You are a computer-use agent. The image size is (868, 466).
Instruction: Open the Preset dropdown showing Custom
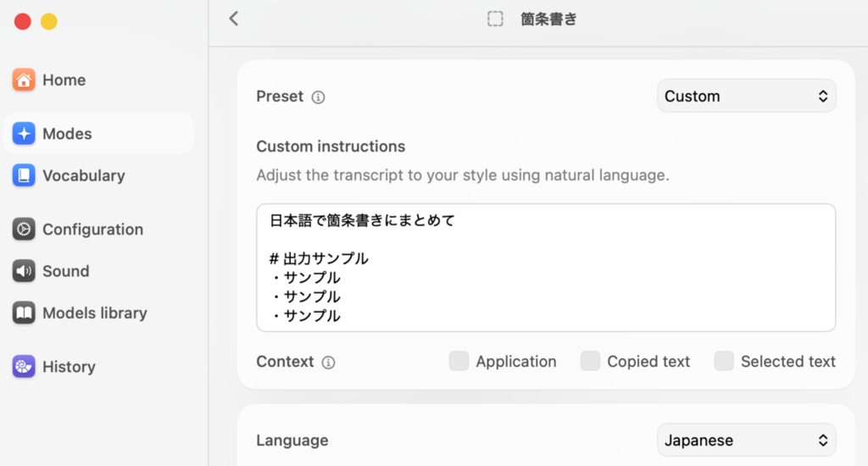click(746, 97)
